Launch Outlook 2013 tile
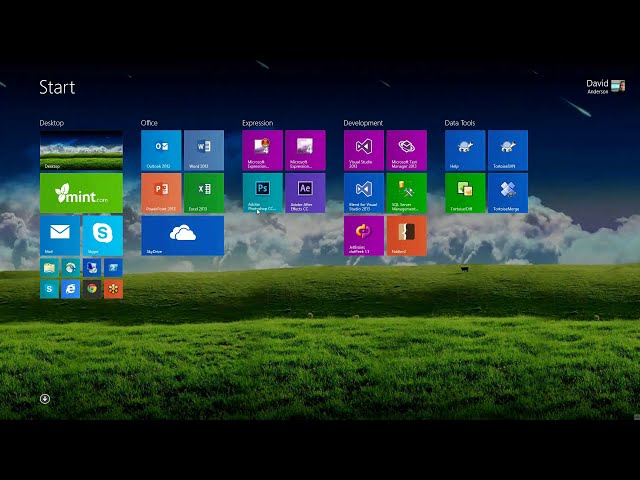 (x=161, y=150)
